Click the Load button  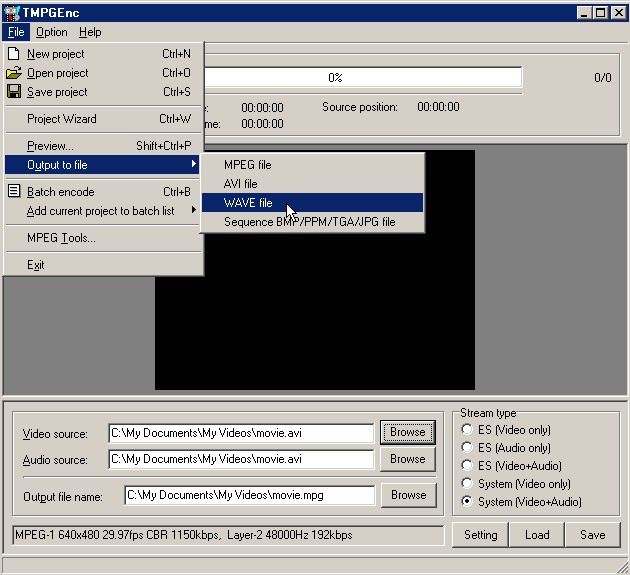click(537, 535)
